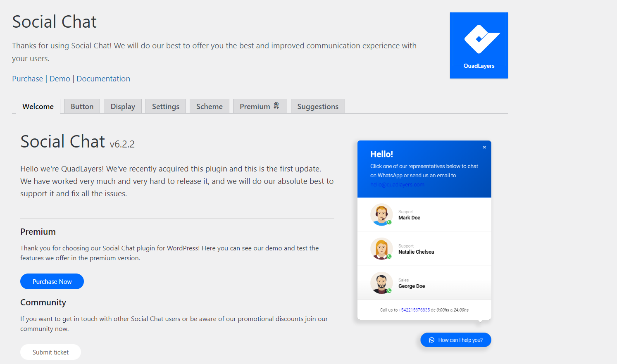Open the Welcome tab
Viewport: 617px width, 364px height.
coord(38,106)
